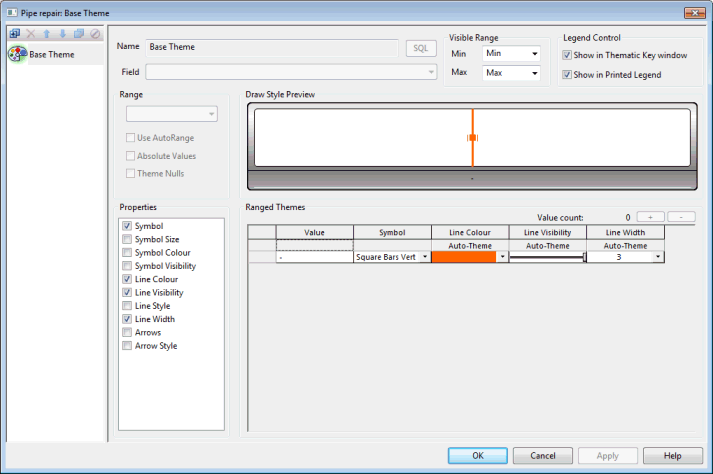Click the delete theme X icon

pos(30,33)
